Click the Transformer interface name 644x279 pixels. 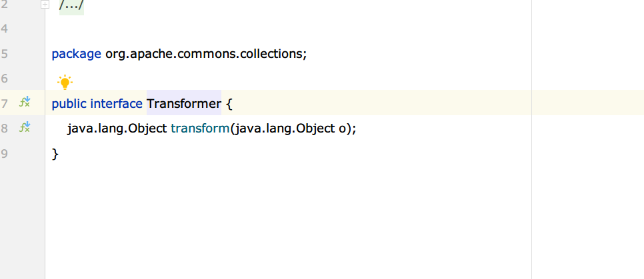[x=184, y=103]
